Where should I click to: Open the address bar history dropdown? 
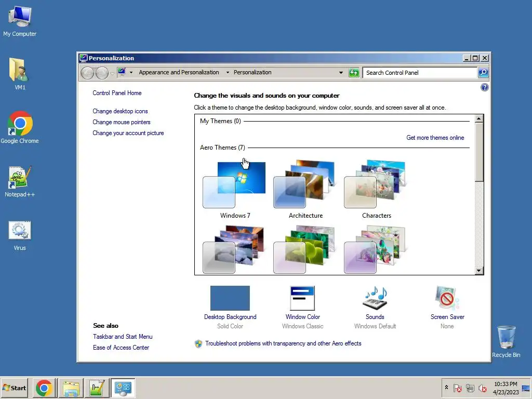341,73
